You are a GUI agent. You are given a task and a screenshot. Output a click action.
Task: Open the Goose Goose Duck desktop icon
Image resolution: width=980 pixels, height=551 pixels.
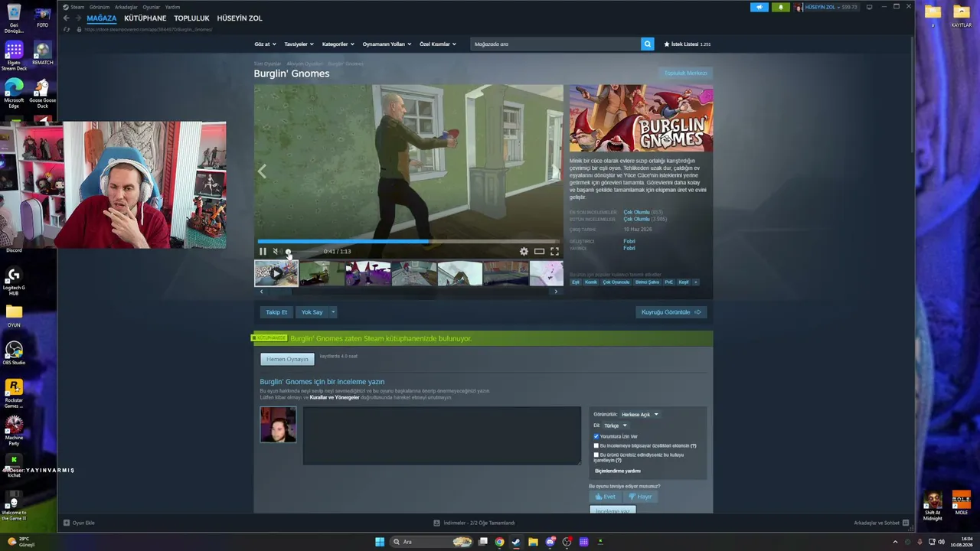click(42, 93)
